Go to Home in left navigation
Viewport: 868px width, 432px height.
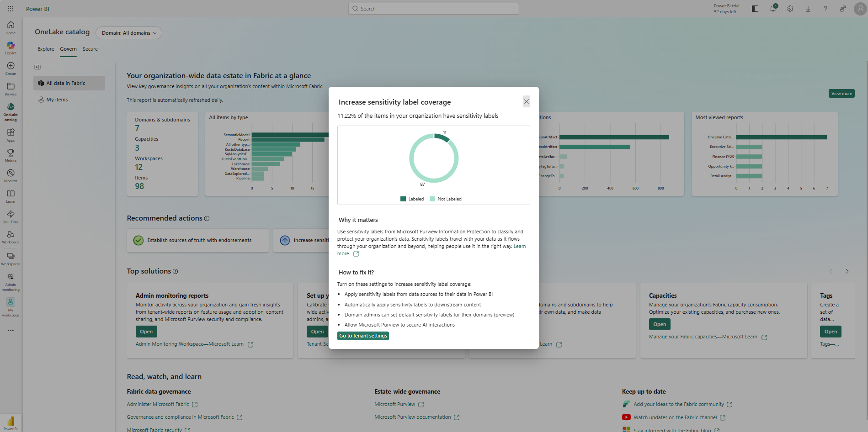click(11, 27)
